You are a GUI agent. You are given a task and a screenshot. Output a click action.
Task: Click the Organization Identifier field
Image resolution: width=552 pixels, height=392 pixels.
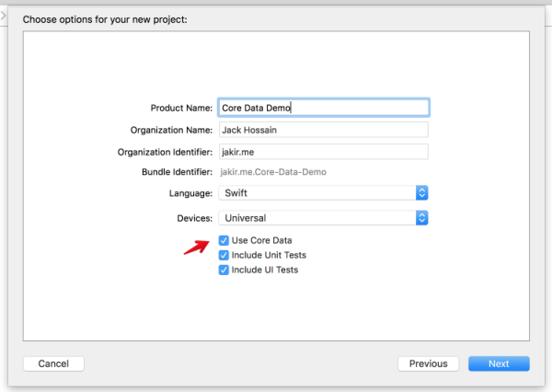click(323, 152)
